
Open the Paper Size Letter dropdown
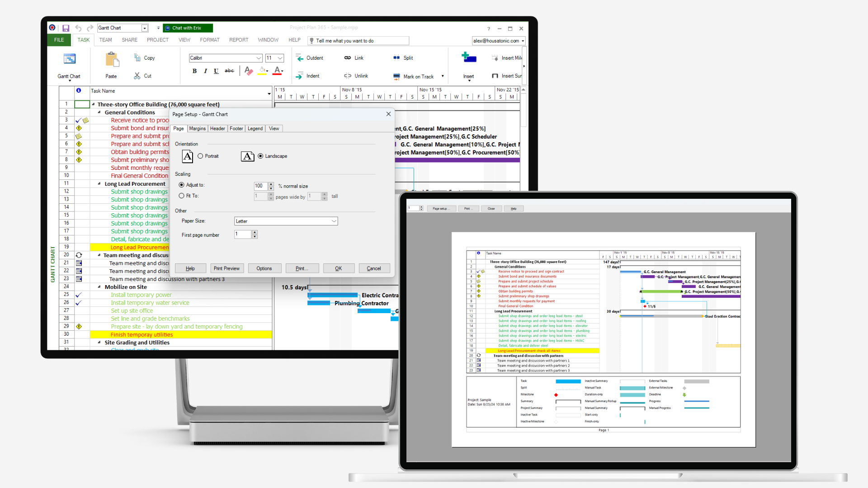click(334, 221)
